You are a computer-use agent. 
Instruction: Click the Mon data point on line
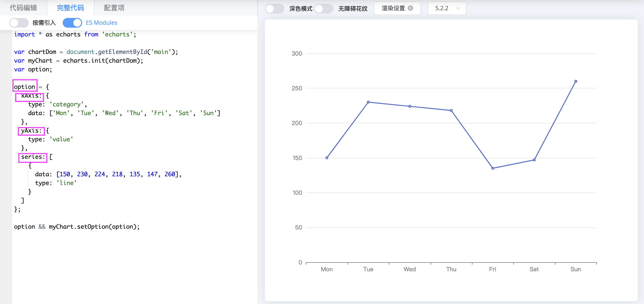point(327,158)
